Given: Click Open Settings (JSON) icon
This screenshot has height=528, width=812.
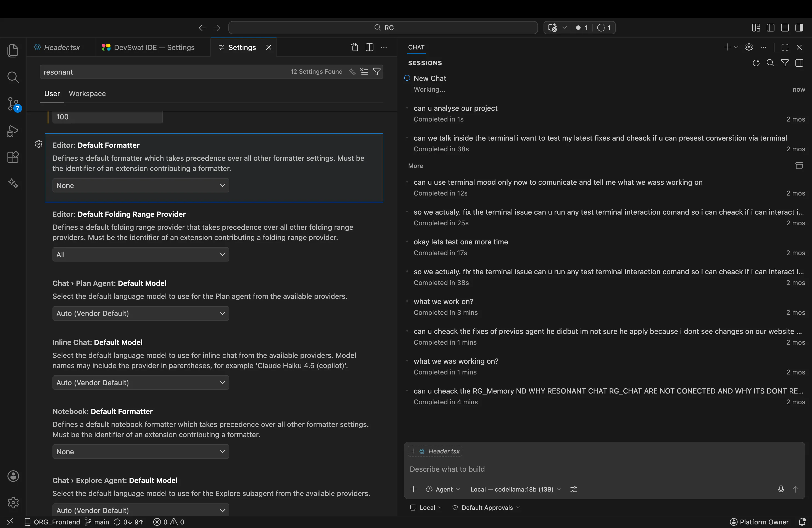Looking at the screenshot, I should [x=355, y=47].
